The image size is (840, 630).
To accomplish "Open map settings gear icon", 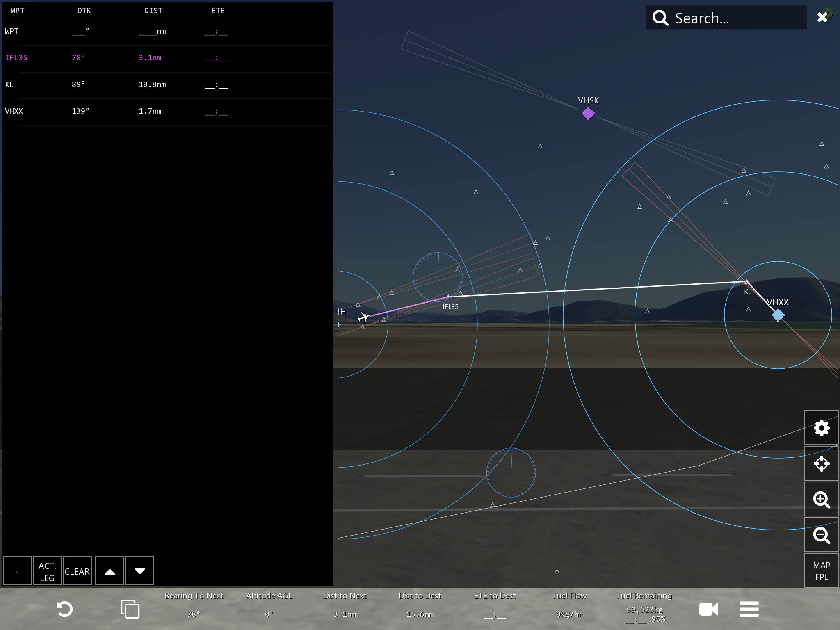I will 821,428.
